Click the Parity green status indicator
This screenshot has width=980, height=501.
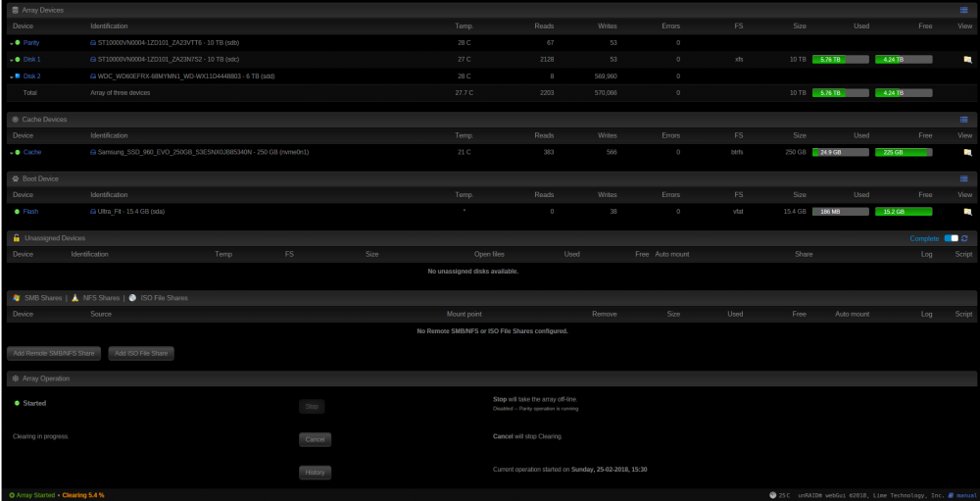pyautogui.click(x=18, y=42)
